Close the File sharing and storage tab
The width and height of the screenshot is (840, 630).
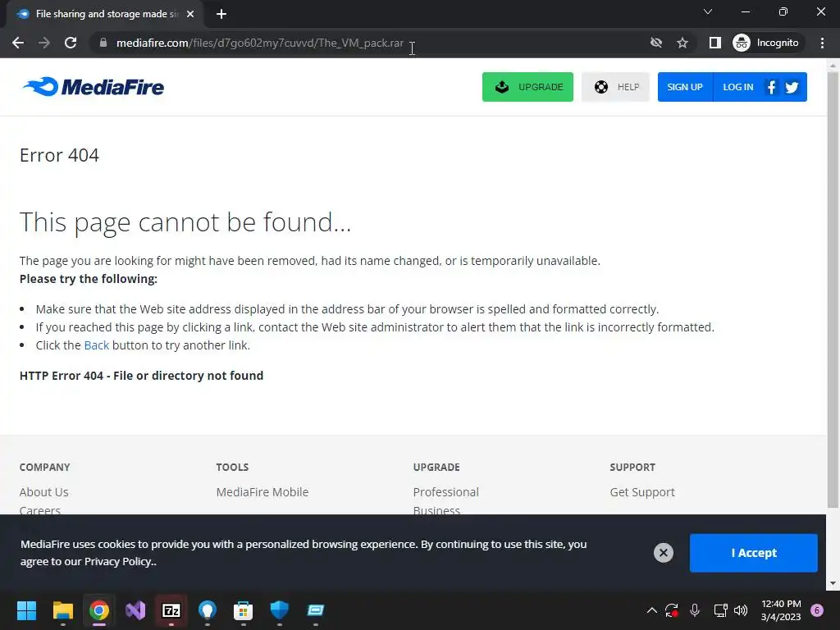(x=190, y=14)
